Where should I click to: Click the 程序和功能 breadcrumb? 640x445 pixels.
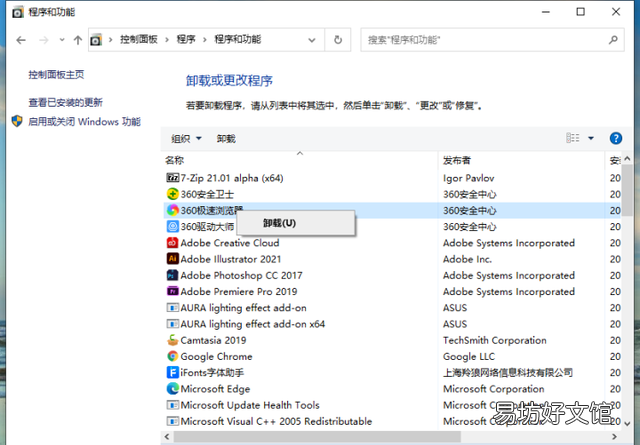click(238, 40)
